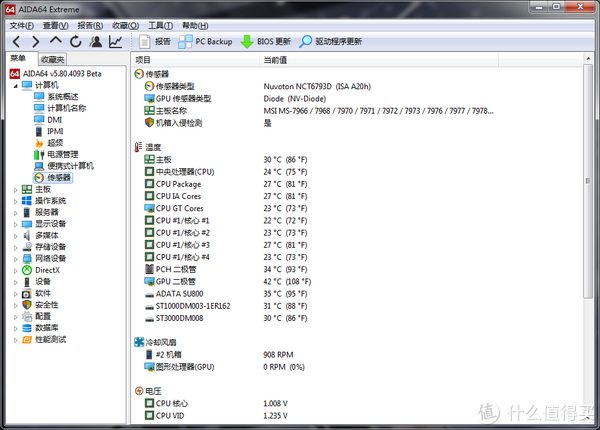Click the 安全性 shield icon
This screenshot has width=600, height=430.
point(27,305)
